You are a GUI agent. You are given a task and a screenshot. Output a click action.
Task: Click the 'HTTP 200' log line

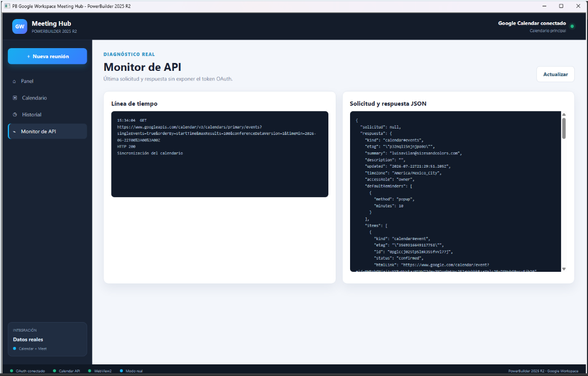pyautogui.click(x=126, y=146)
